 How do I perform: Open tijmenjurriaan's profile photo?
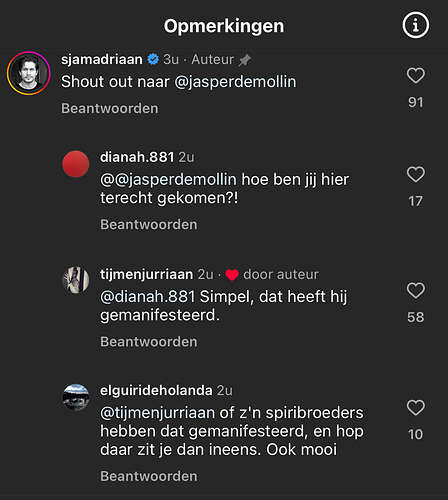(76, 280)
